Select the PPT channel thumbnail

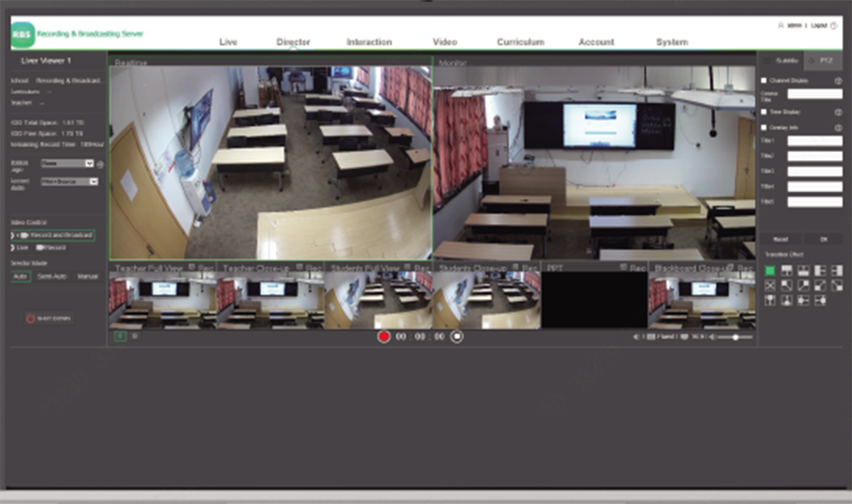coord(595,300)
